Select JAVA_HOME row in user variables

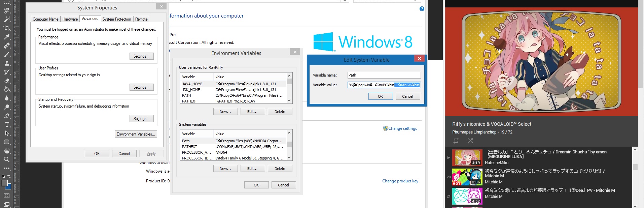point(233,84)
